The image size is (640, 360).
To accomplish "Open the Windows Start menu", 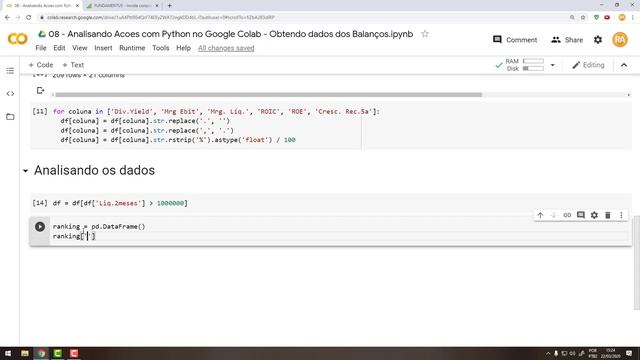I will point(8,353).
